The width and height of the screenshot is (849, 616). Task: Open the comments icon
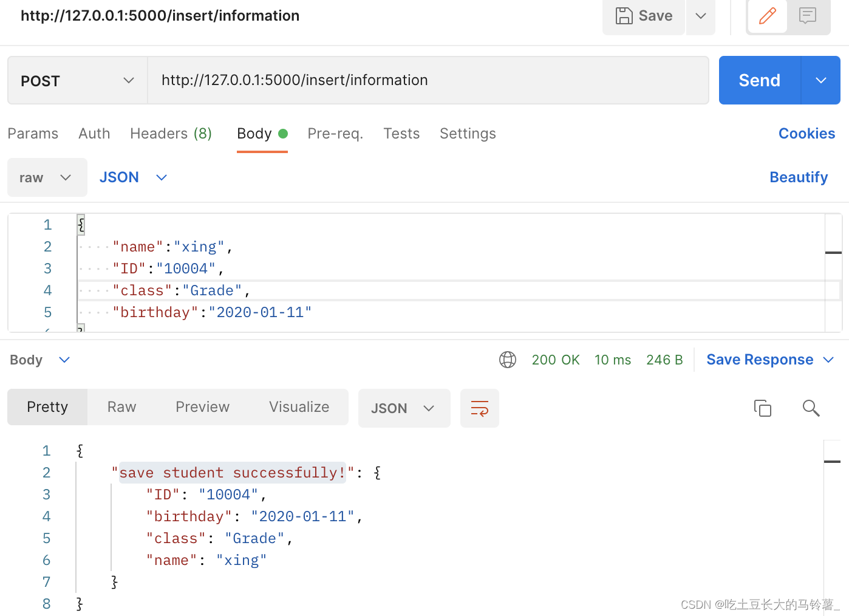pos(807,16)
